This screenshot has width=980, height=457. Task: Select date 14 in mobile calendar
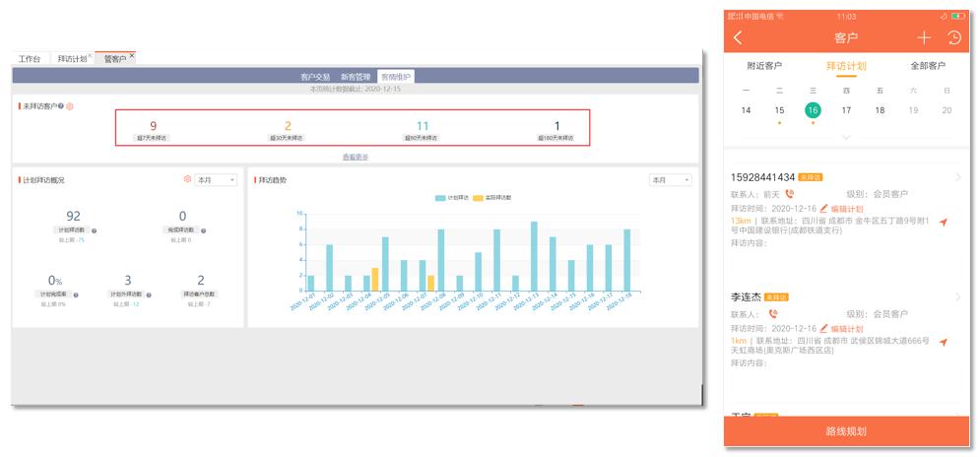click(746, 110)
